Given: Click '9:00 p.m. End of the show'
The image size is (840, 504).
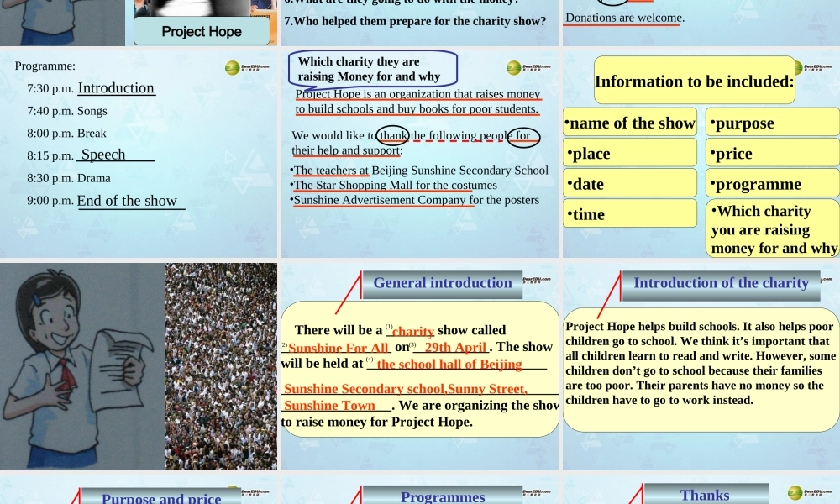Looking at the screenshot, I should point(105,201).
